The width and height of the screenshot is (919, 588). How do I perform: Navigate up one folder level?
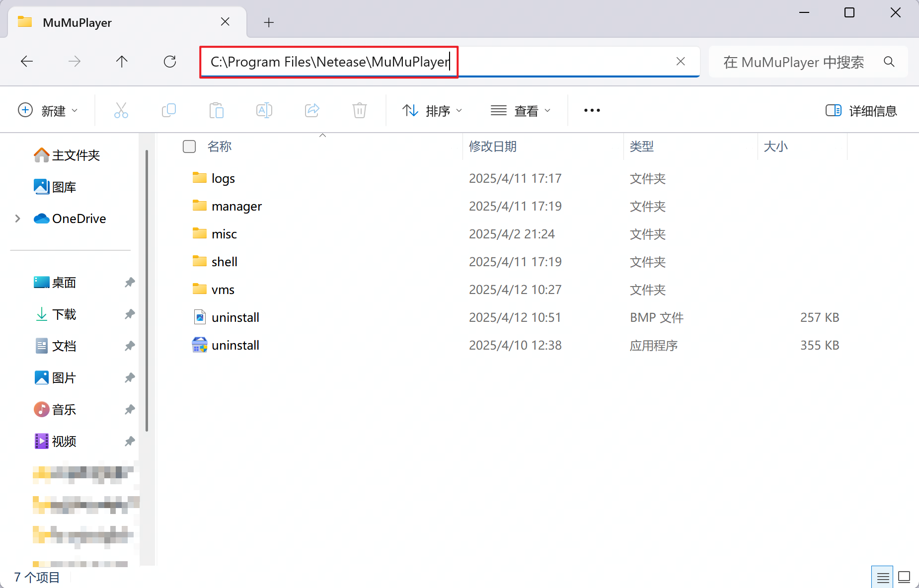coord(121,62)
